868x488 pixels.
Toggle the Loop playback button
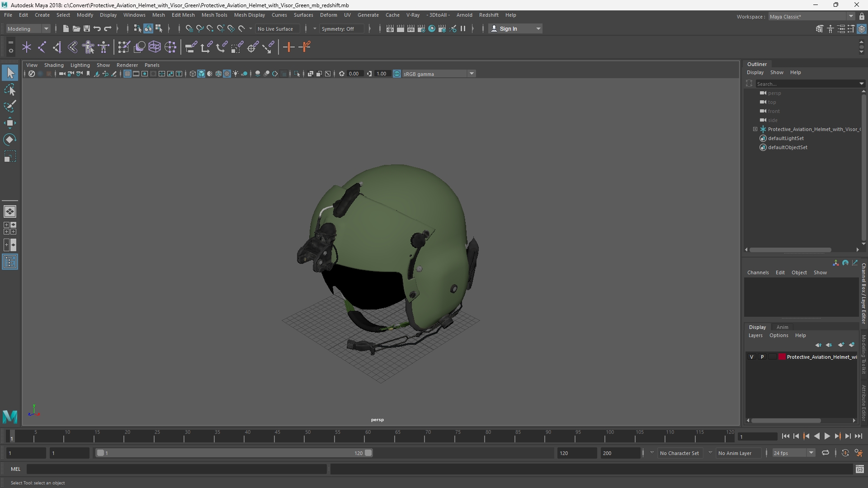[826, 453]
